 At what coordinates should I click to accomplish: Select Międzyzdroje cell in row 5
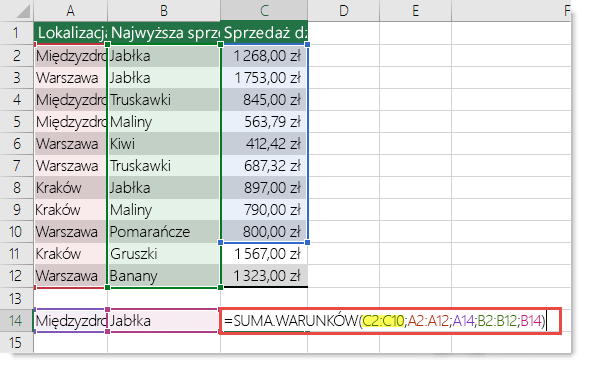click(71, 122)
